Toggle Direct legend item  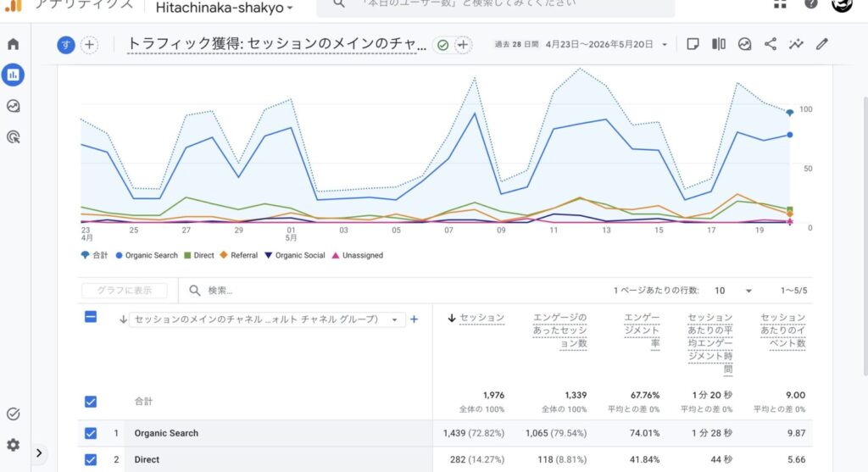tap(198, 255)
